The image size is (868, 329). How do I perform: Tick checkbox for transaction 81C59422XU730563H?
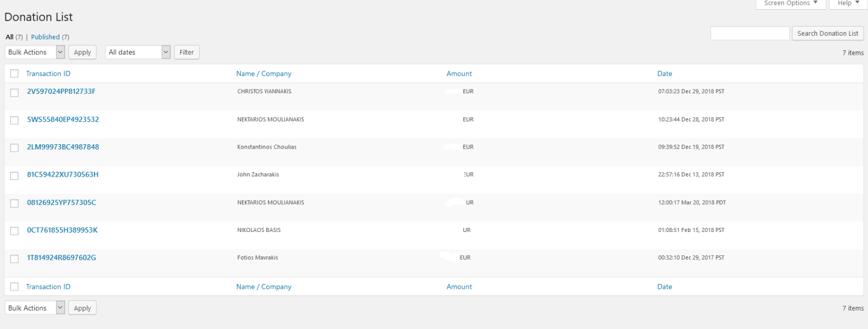[15, 176]
